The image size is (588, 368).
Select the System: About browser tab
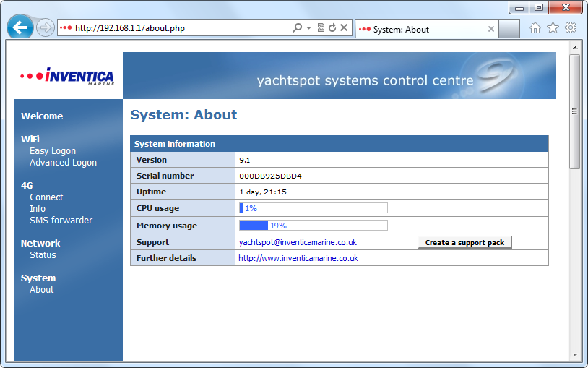click(426, 30)
